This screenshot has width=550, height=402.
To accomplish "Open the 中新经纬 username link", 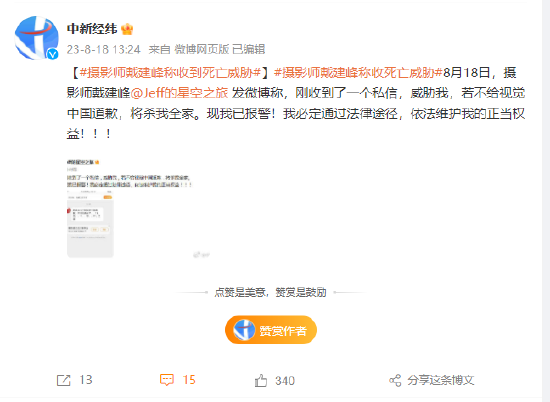I will tap(92, 29).
